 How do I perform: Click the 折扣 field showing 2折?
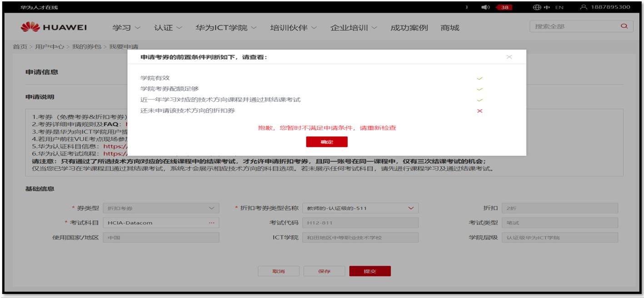(560, 209)
